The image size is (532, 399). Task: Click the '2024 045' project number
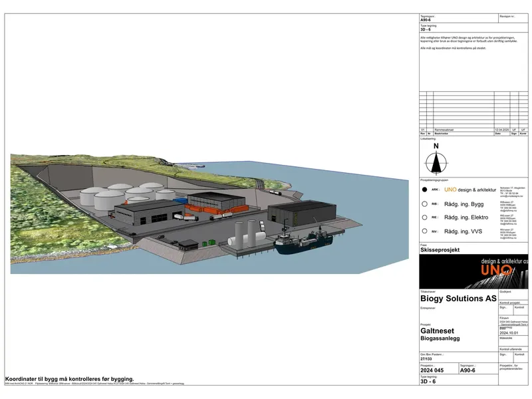coord(432,370)
